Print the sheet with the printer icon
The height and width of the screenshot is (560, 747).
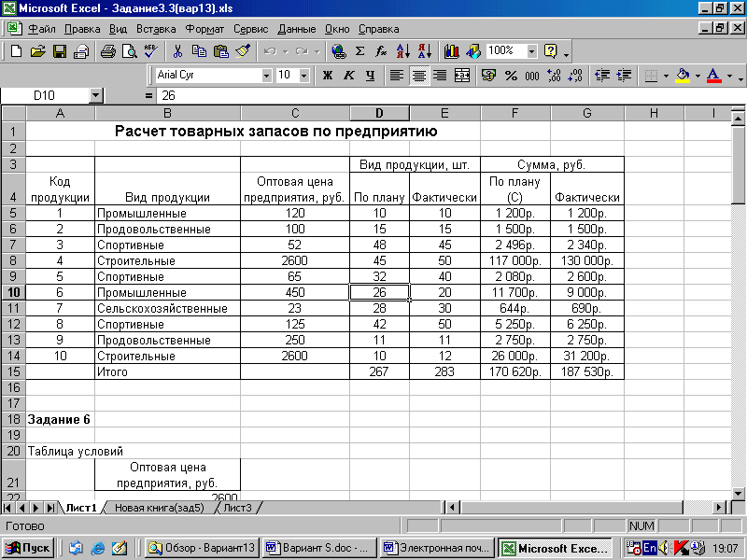[108, 51]
